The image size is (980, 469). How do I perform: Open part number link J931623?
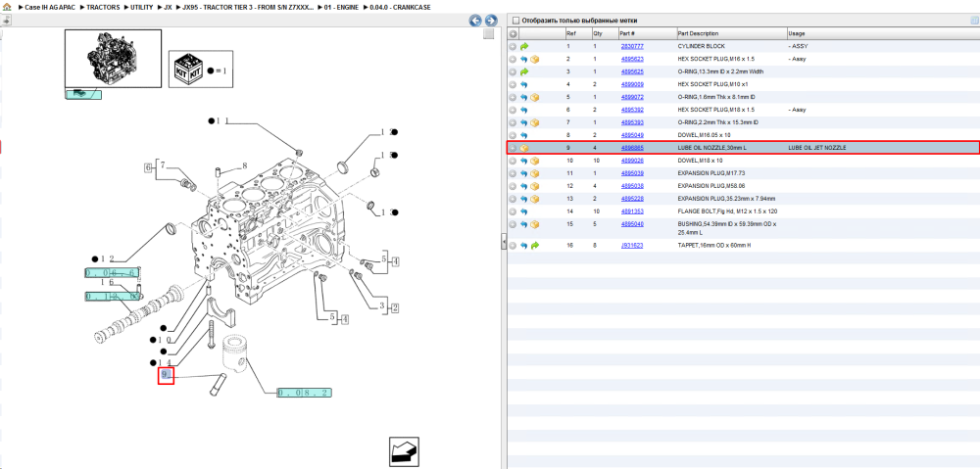tap(632, 246)
